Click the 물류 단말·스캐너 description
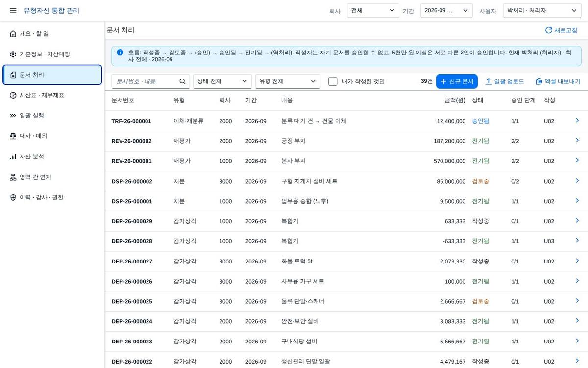Screen dimensions: 588x368 point(303,301)
